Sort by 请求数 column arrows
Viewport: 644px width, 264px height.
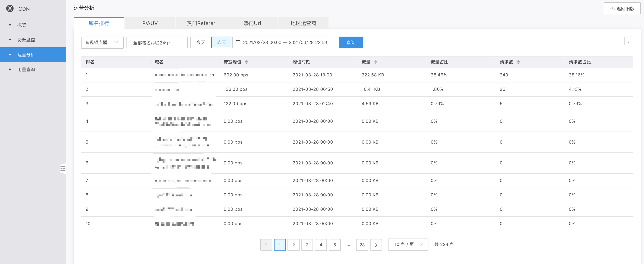tap(518, 62)
